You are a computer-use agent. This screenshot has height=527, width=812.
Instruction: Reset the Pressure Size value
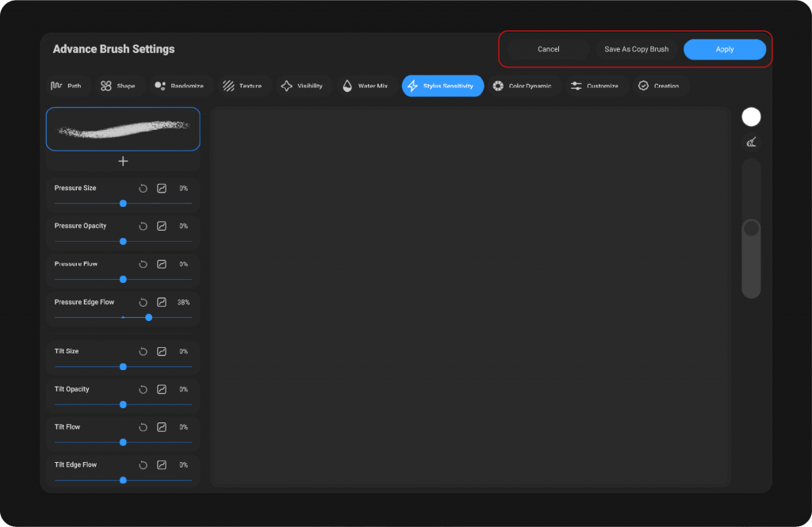143,189
